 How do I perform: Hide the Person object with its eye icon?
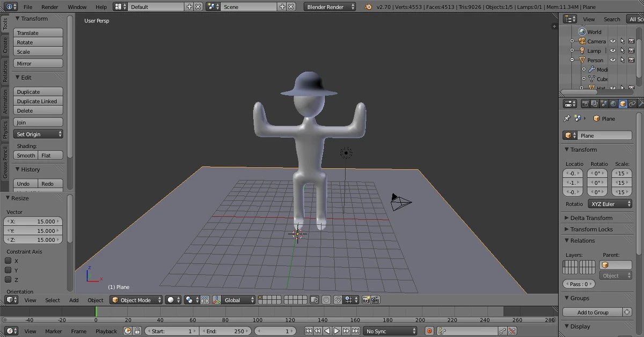[x=612, y=60]
